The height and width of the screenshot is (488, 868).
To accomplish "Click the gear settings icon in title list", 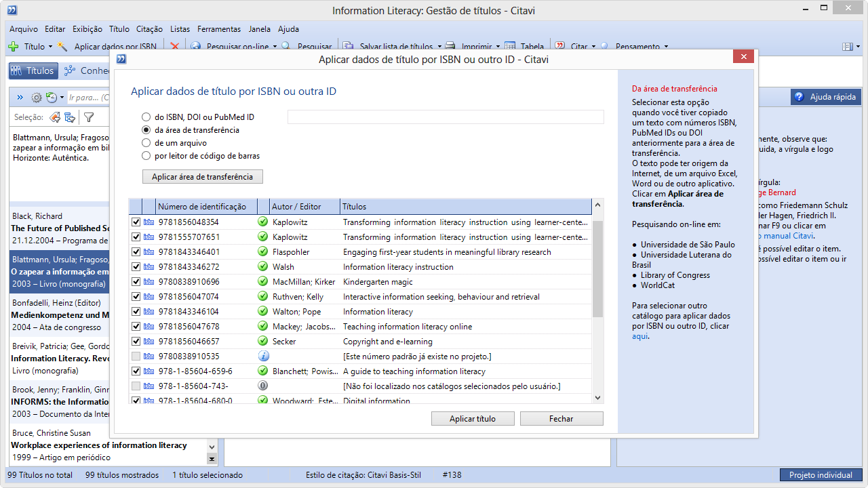I will pos(37,98).
